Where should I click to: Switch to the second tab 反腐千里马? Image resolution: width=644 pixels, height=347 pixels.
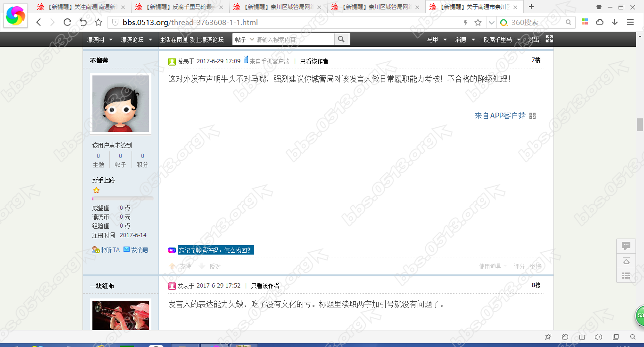pos(179,7)
